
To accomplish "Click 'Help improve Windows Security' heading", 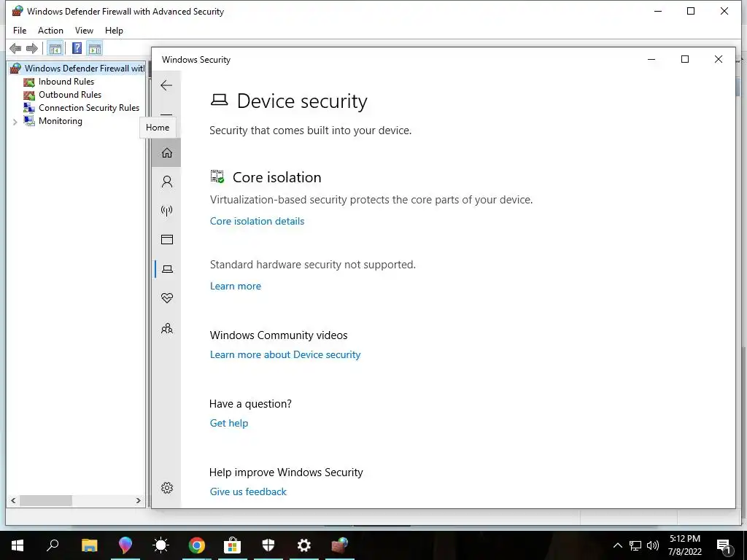I will (286, 472).
